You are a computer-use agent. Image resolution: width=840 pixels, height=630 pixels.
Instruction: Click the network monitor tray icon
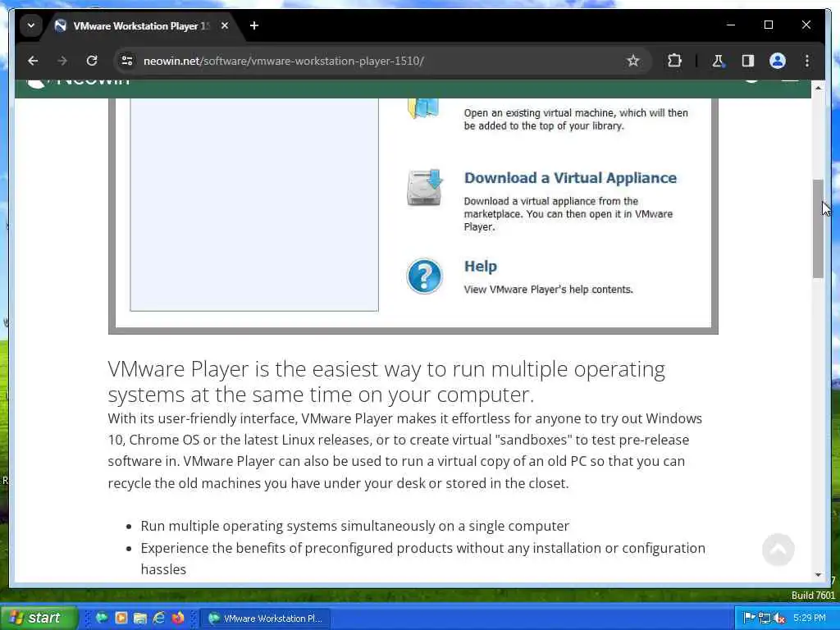pyautogui.click(x=764, y=618)
